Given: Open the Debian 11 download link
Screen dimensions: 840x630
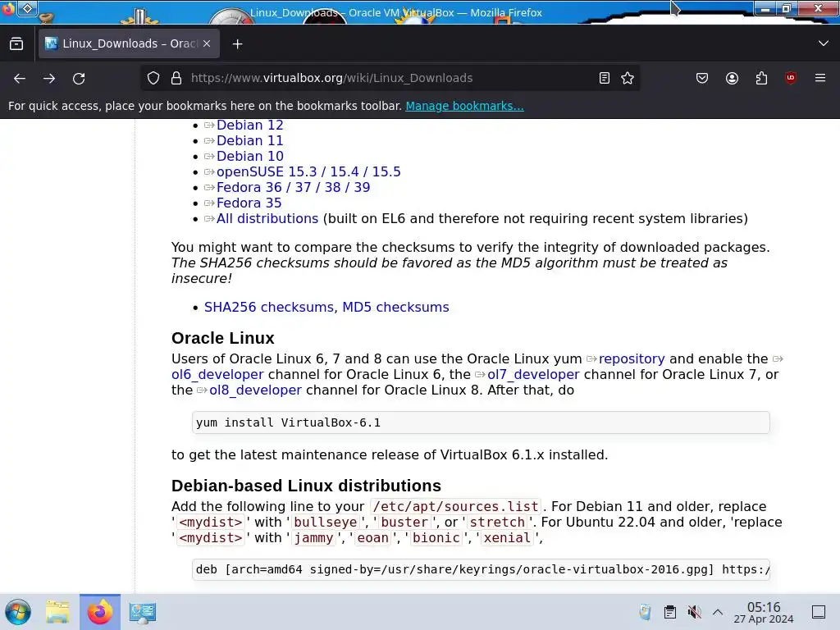Looking at the screenshot, I should [249, 140].
